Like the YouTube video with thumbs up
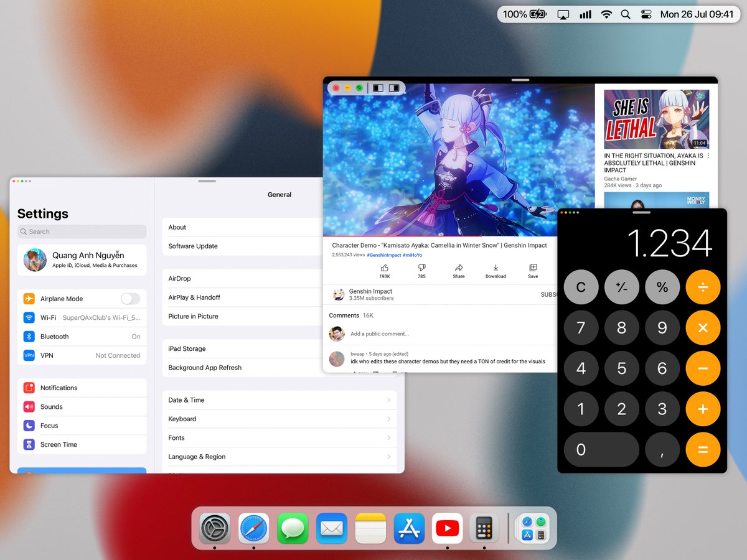The image size is (747, 560). coord(385,271)
